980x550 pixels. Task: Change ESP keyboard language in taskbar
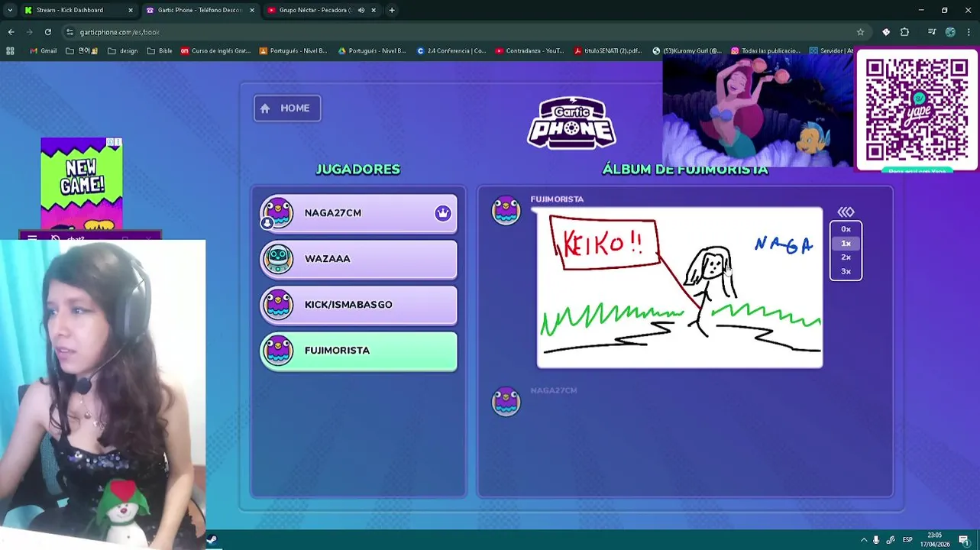point(907,540)
